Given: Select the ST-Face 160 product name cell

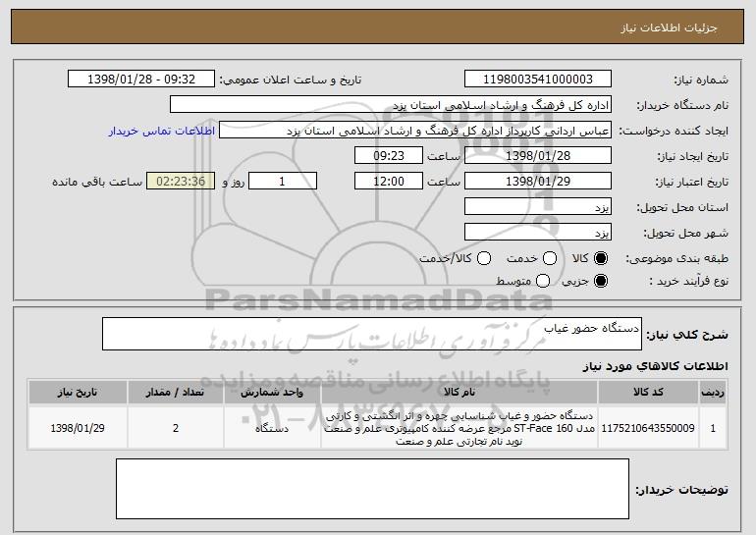Looking at the screenshot, I should point(459,428).
